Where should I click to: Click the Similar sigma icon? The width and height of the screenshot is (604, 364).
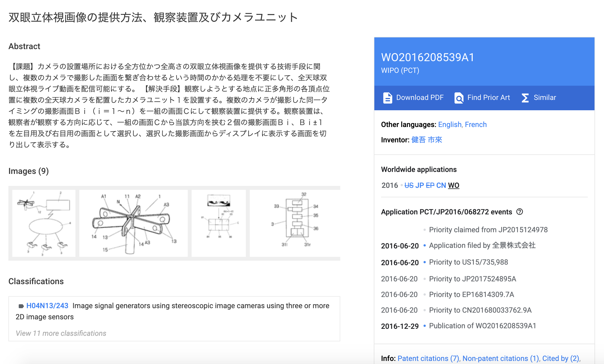point(525,98)
